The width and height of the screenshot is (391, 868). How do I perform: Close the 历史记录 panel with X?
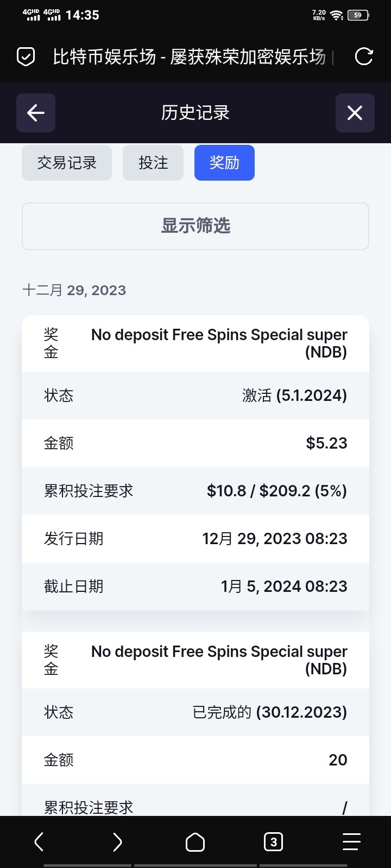pyautogui.click(x=355, y=113)
